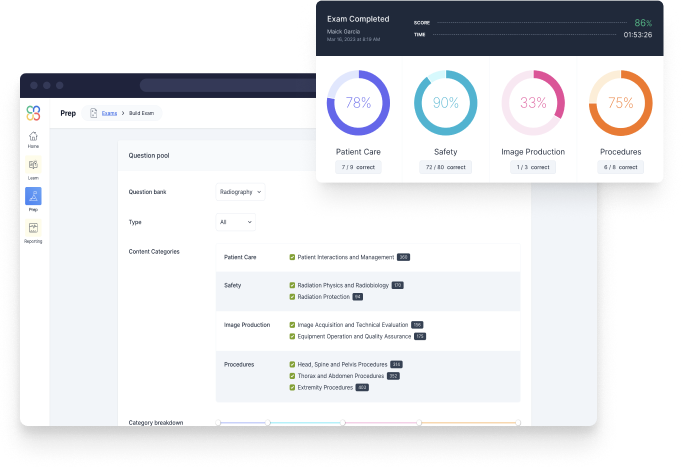
Task: Uncheck Patient Interactions and Management
Action: coord(292,257)
